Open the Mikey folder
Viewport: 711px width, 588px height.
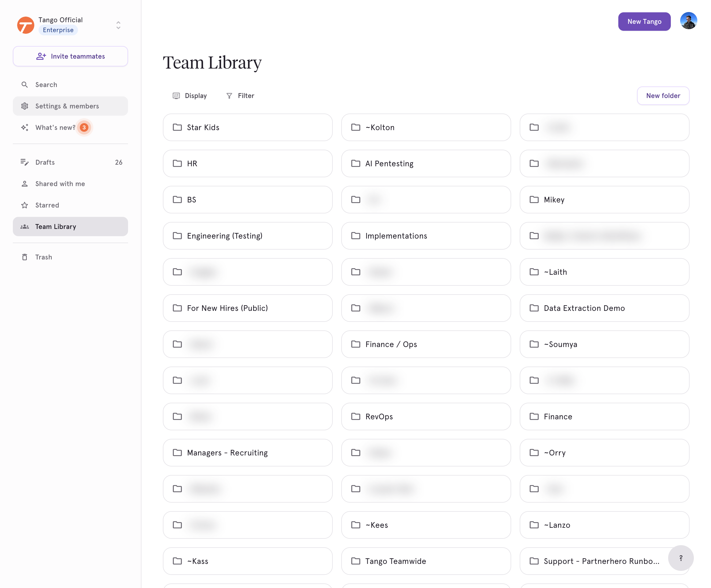coord(604,199)
